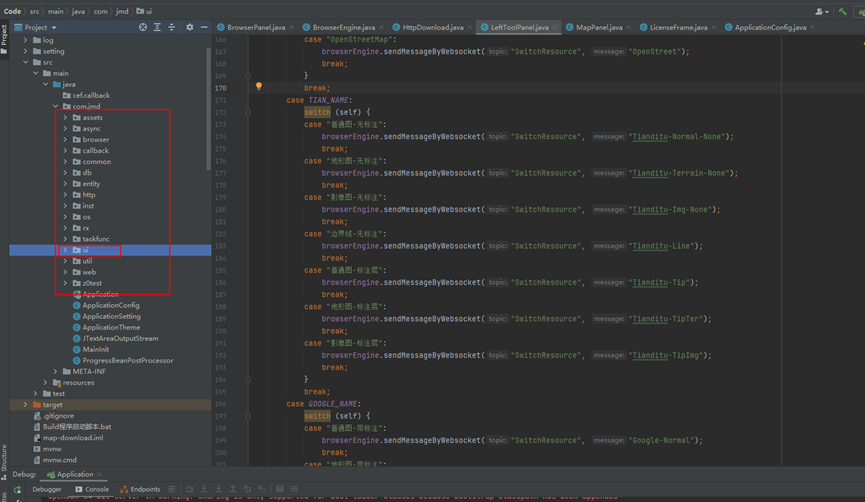The height and width of the screenshot is (502, 865).
Task: Click the Application run class icon in tree
Action: tap(77, 294)
